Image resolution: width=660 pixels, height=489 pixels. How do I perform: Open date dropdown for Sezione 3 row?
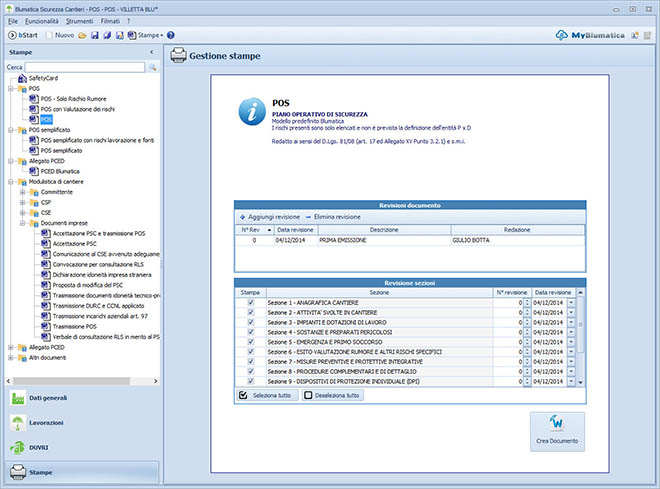pos(571,322)
